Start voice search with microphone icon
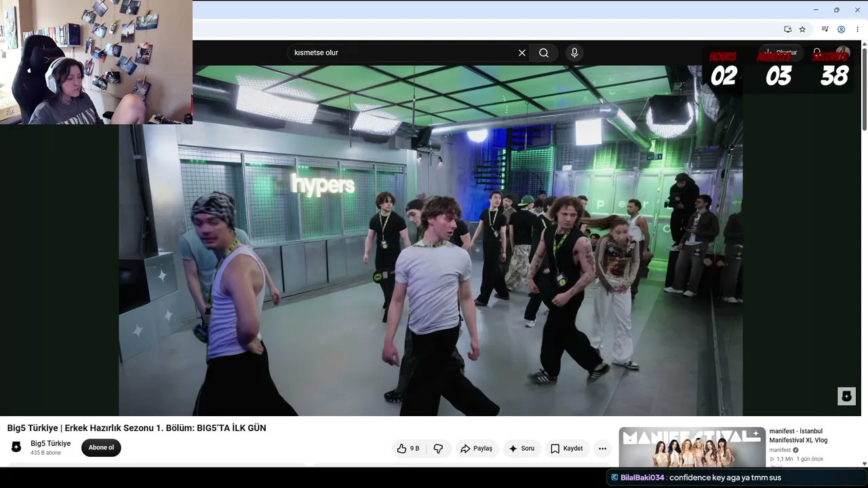 pos(574,53)
